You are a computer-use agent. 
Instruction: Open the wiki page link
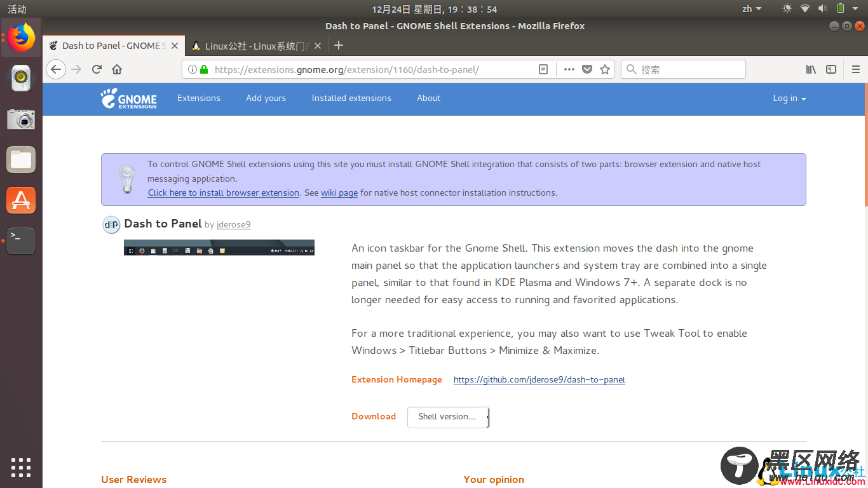click(x=339, y=193)
